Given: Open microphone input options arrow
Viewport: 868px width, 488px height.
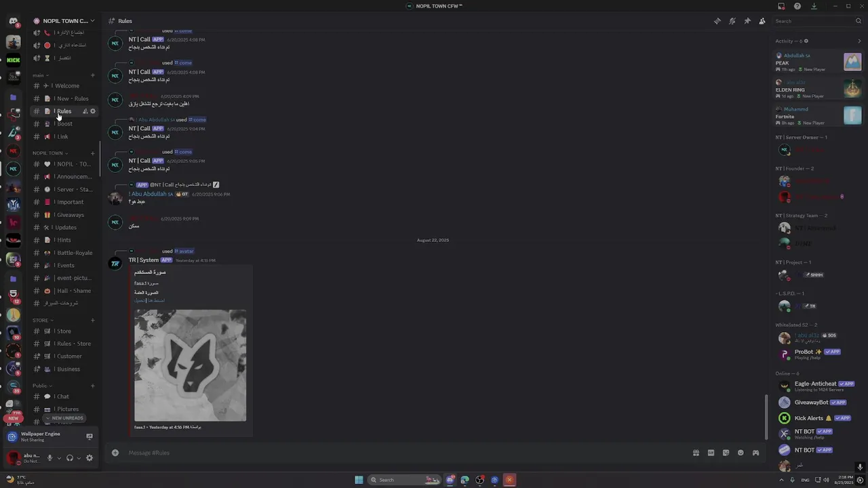Looking at the screenshot, I should click(x=59, y=458).
